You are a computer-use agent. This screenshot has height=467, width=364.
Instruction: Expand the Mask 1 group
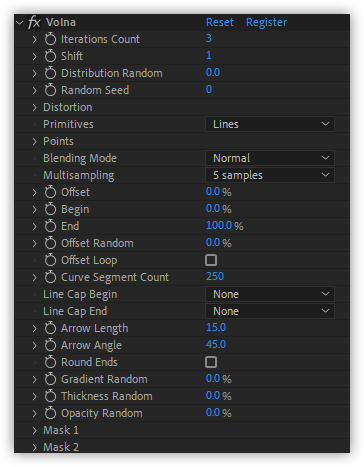tap(35, 430)
